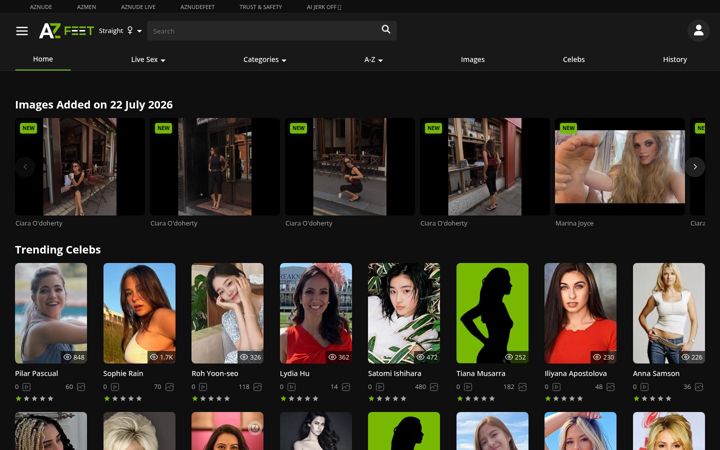Open the Straight orientation dropdown
The image size is (720, 450).
pyautogui.click(x=120, y=31)
